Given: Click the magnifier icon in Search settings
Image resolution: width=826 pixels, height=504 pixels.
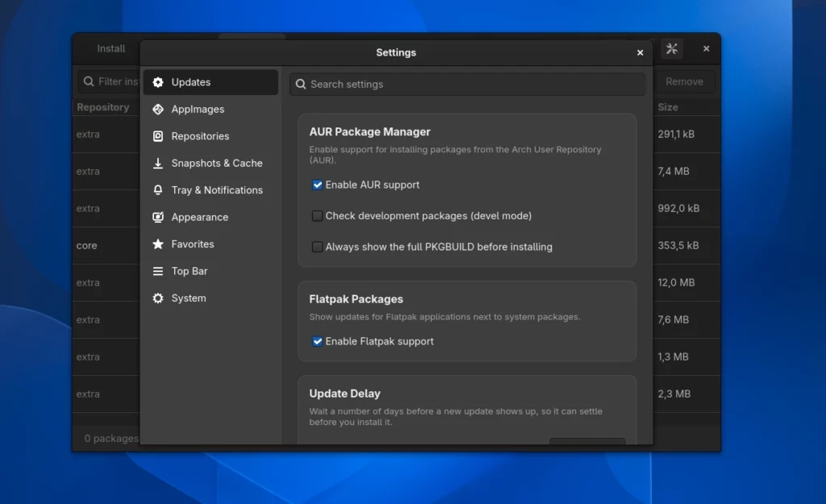Looking at the screenshot, I should coord(301,84).
